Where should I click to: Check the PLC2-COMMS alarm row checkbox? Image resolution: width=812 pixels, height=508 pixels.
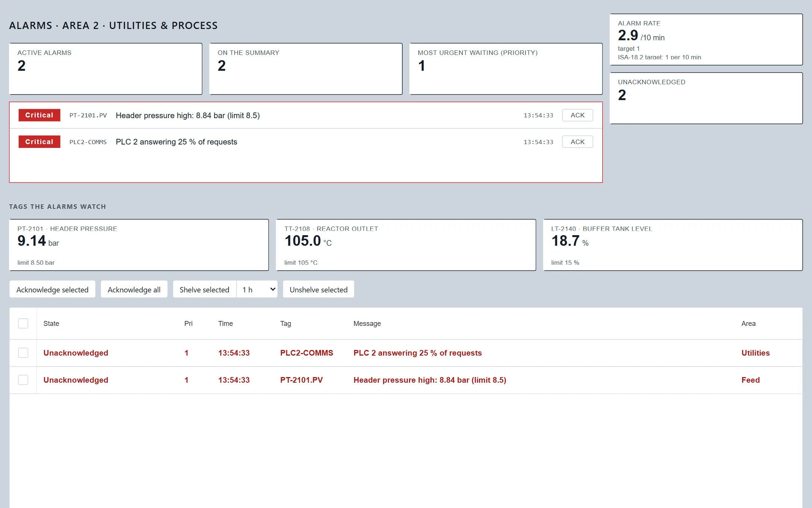(23, 353)
